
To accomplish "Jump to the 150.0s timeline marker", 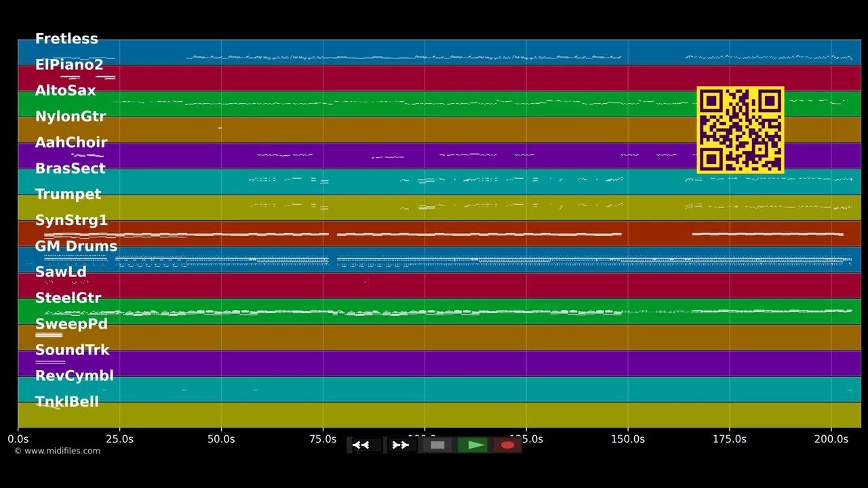I will (x=628, y=439).
